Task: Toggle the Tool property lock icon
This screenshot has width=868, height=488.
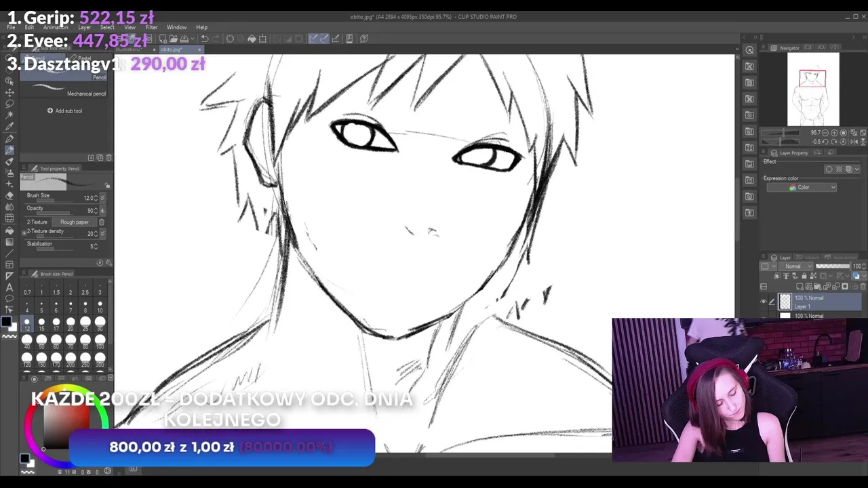Action: [107, 185]
